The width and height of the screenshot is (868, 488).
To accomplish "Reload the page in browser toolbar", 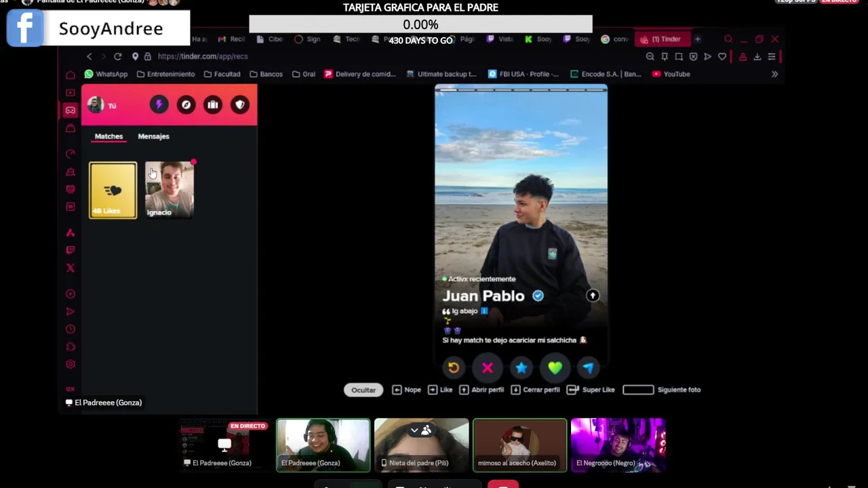I will coord(117,56).
